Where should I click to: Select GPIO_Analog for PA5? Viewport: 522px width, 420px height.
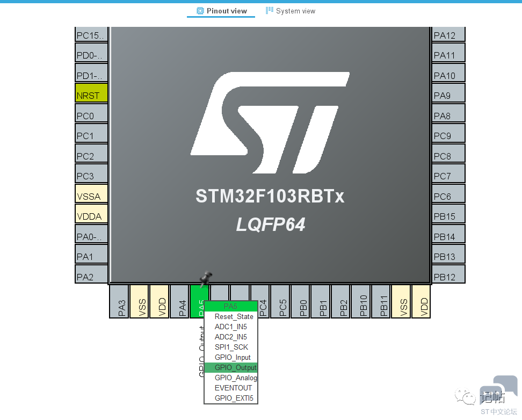click(x=231, y=378)
